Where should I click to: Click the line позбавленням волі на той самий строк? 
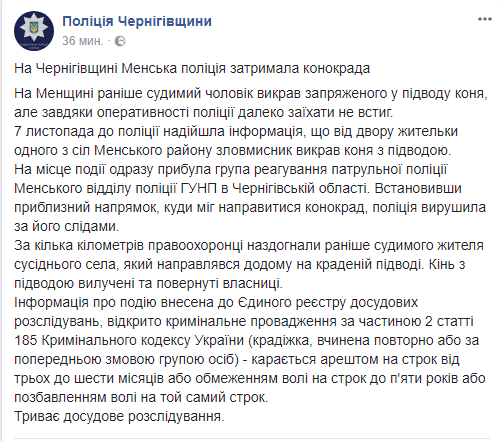click(141, 398)
